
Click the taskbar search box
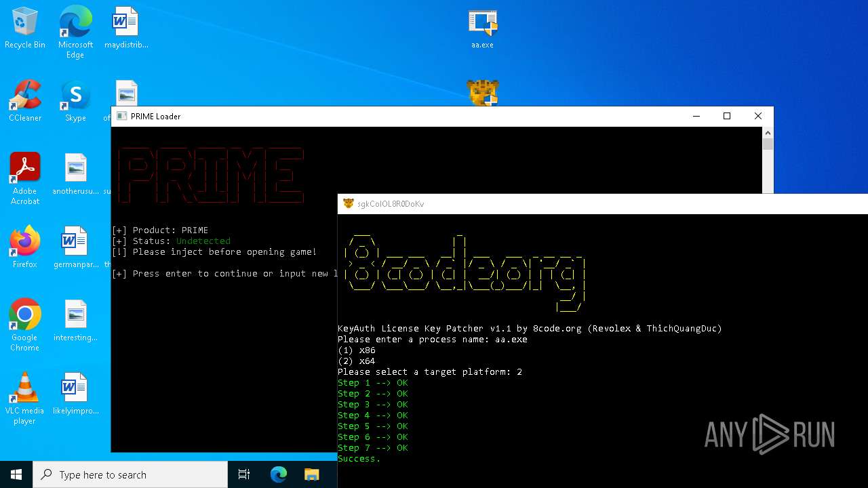pyautogui.click(x=130, y=474)
